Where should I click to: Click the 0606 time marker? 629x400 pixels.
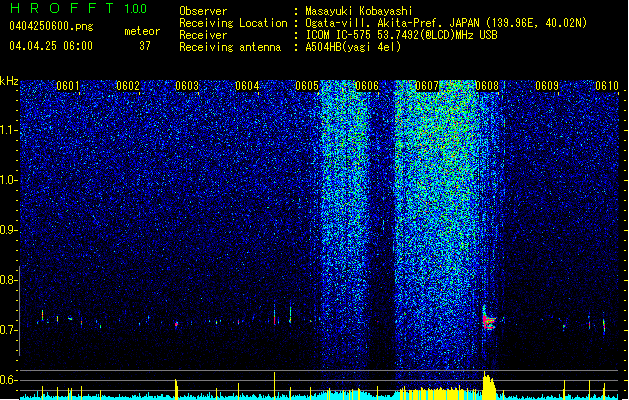[x=367, y=86]
